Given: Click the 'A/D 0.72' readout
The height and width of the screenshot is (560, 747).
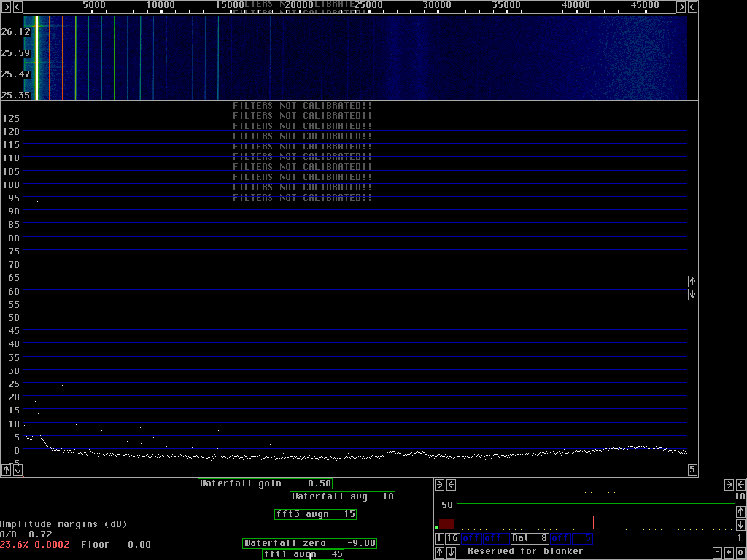Looking at the screenshot, I should point(26,534).
